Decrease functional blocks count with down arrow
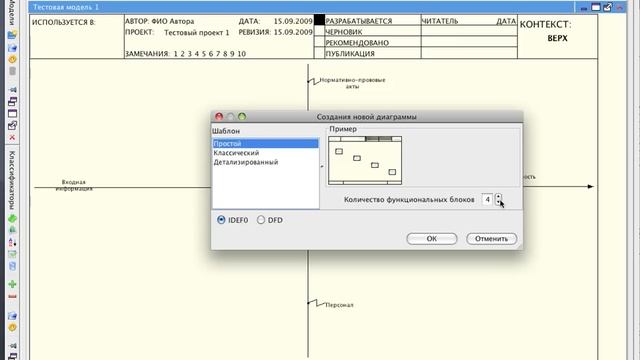 [498, 202]
